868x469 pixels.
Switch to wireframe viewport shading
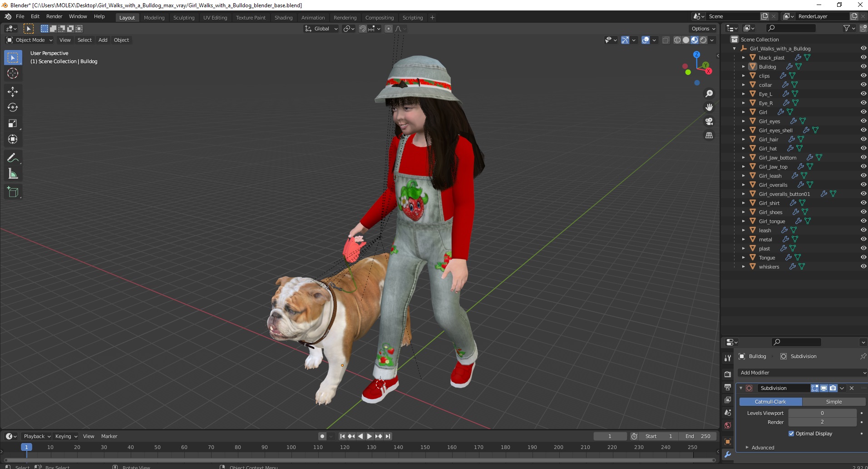[677, 40]
